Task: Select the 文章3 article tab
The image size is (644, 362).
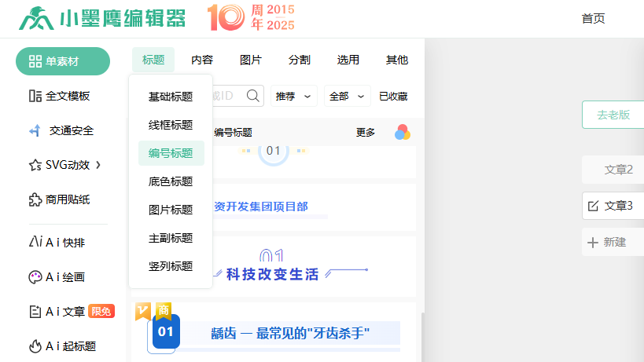Action: point(613,206)
